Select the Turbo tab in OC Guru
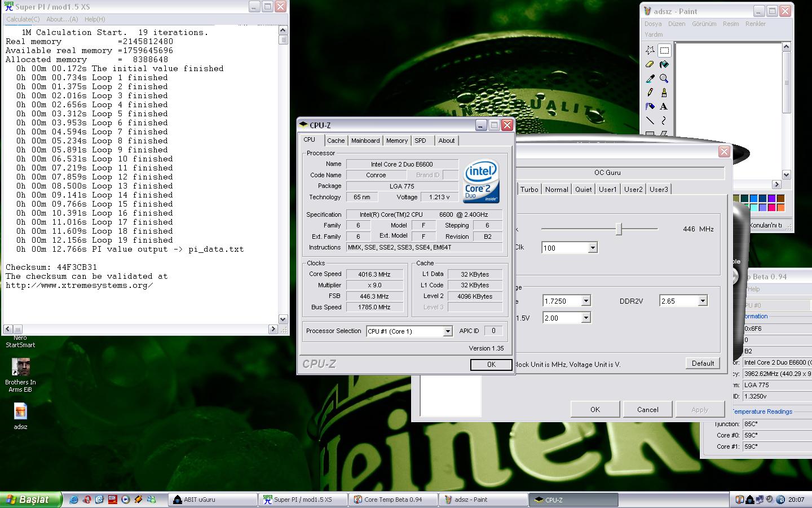The height and width of the screenshot is (508, 812). click(529, 190)
